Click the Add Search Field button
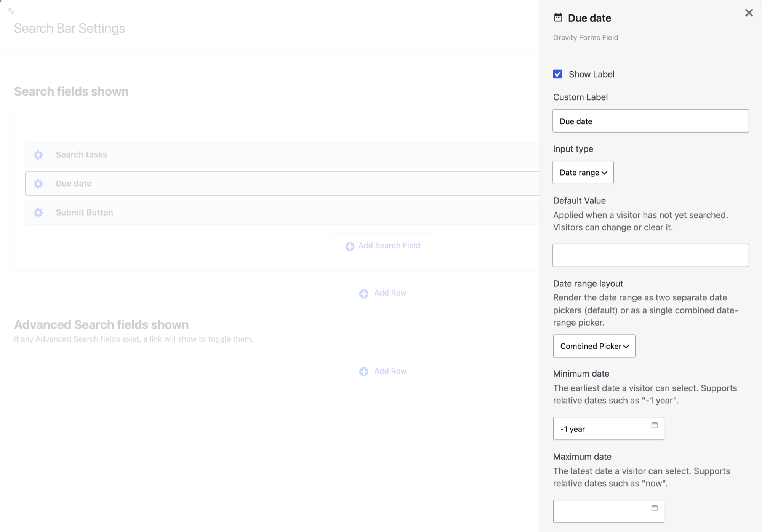 381,246
